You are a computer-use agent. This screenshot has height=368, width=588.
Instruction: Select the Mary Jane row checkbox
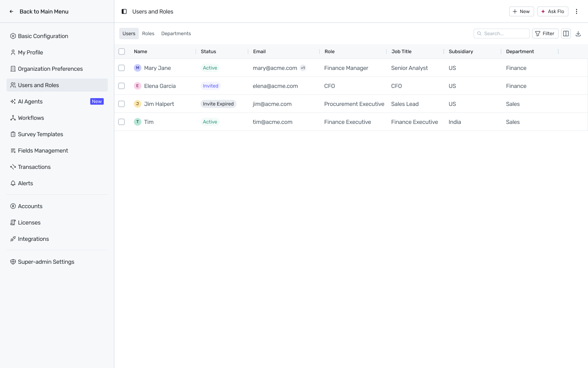pyautogui.click(x=122, y=68)
